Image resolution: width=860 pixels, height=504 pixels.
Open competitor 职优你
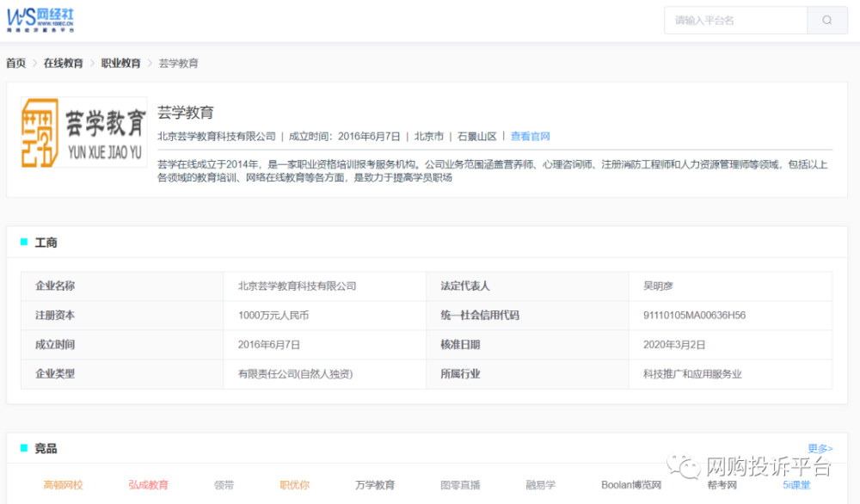pos(294,485)
